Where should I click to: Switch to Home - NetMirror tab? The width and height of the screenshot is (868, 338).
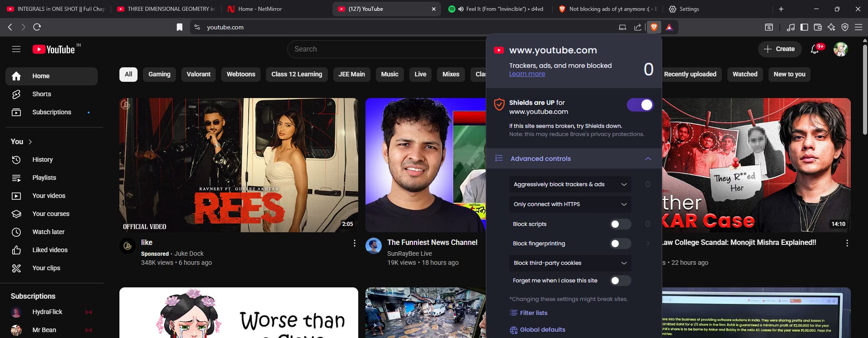tap(276, 9)
